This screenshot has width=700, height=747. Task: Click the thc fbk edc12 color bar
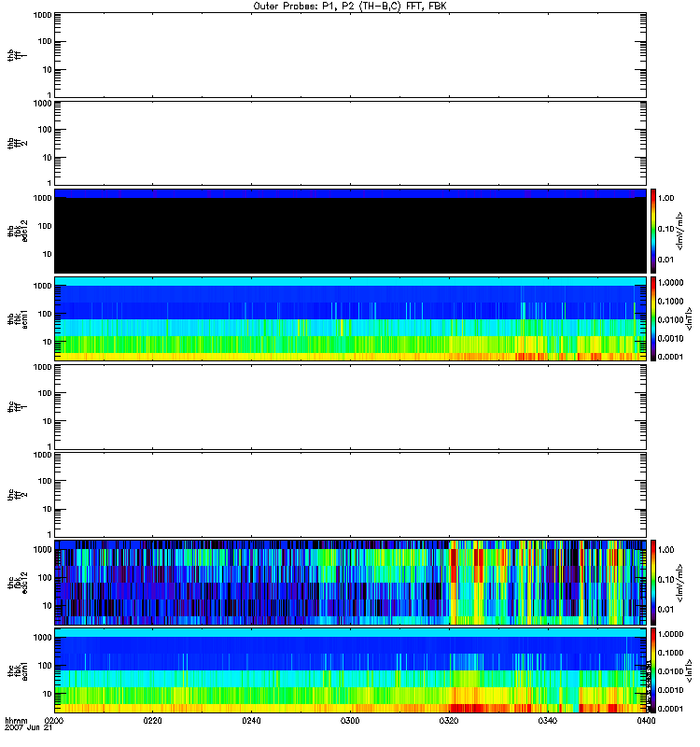coord(653,582)
